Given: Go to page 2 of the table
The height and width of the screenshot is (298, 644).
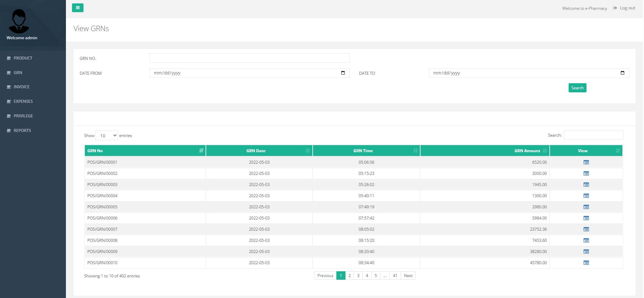Looking at the screenshot, I should coord(350,276).
